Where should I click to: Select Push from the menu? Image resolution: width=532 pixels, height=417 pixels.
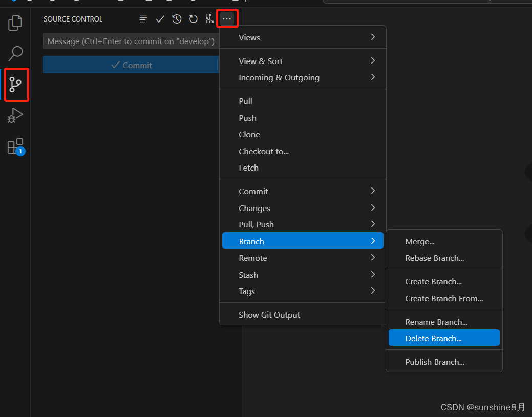[x=303, y=118]
